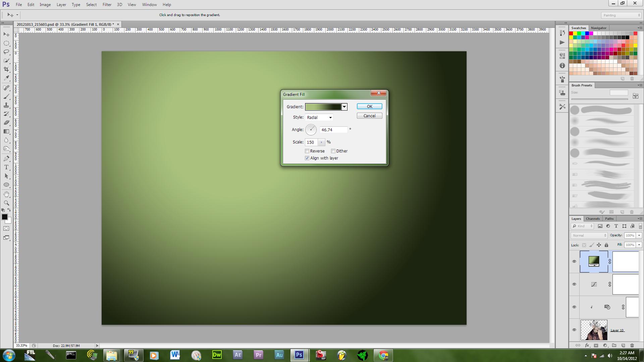Viewport: 644px width, 362px height.
Task: Select the Ellipse shape tool
Action: click(x=6, y=185)
